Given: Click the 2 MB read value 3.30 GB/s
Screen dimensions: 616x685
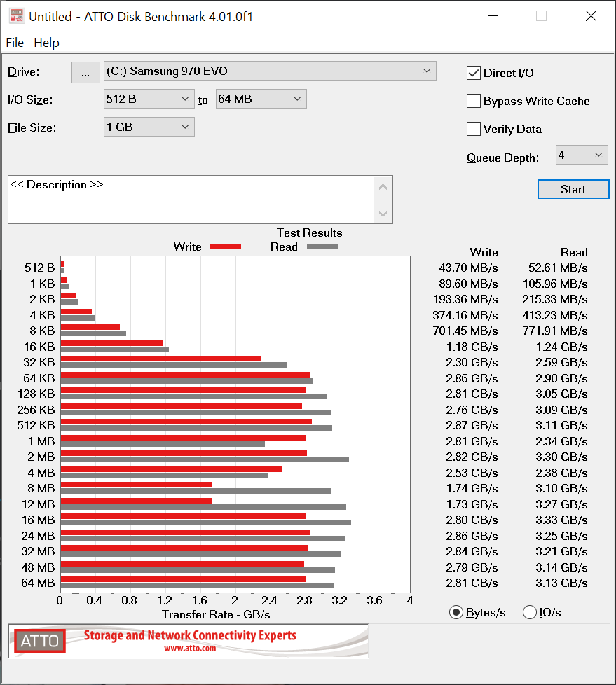Looking at the screenshot, I should tap(562, 457).
